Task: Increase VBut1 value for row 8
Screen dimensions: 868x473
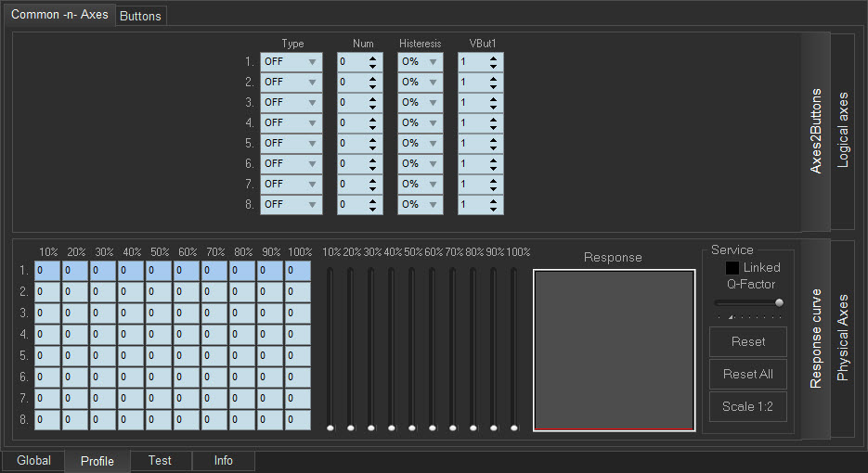Action: 493,201
